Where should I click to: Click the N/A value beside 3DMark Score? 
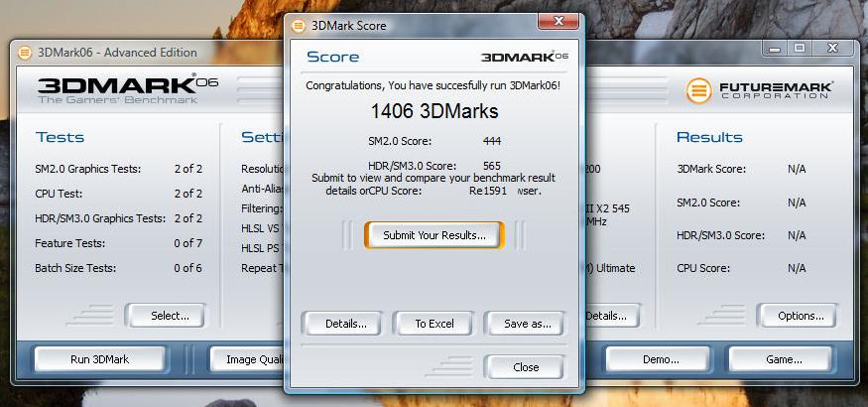tap(797, 169)
